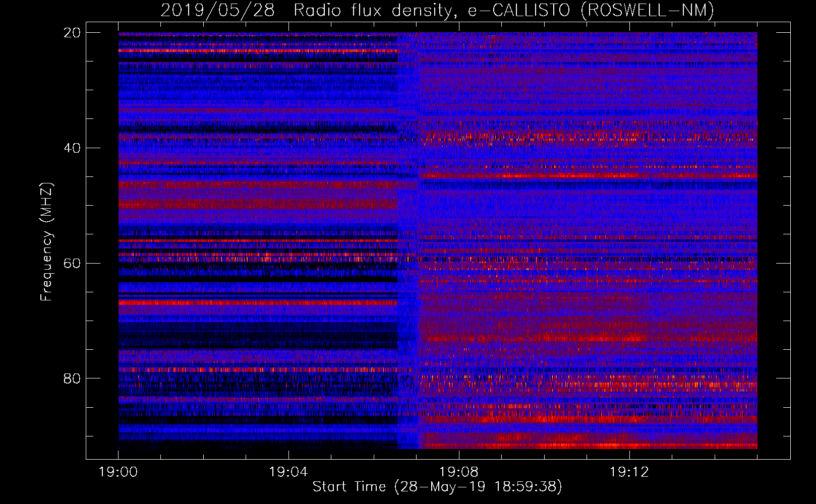The width and height of the screenshot is (816, 504).
Task: Click the 19:04 time tick label
Action: click(288, 472)
